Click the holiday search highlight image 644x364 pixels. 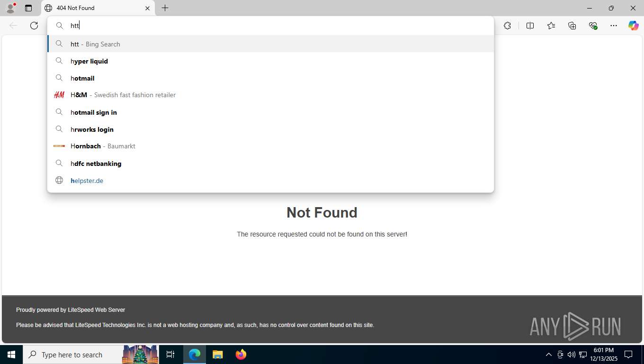140,355
